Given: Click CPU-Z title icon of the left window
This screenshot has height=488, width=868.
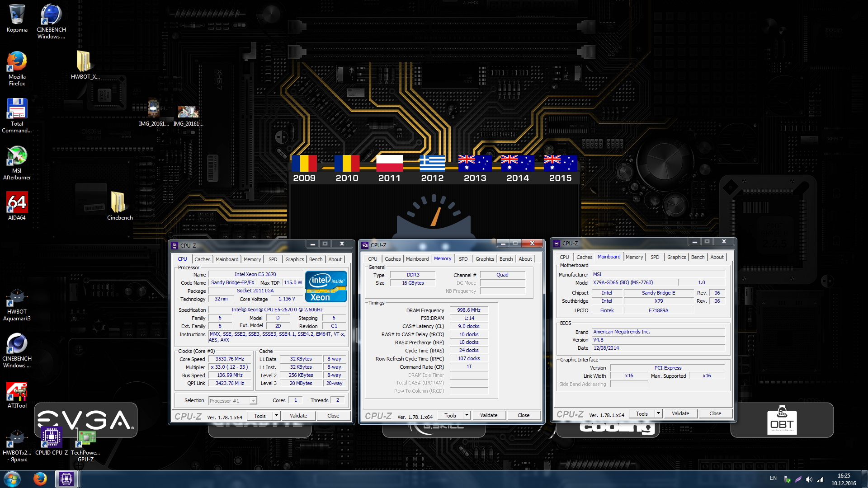Looking at the screenshot, I should [x=175, y=246].
